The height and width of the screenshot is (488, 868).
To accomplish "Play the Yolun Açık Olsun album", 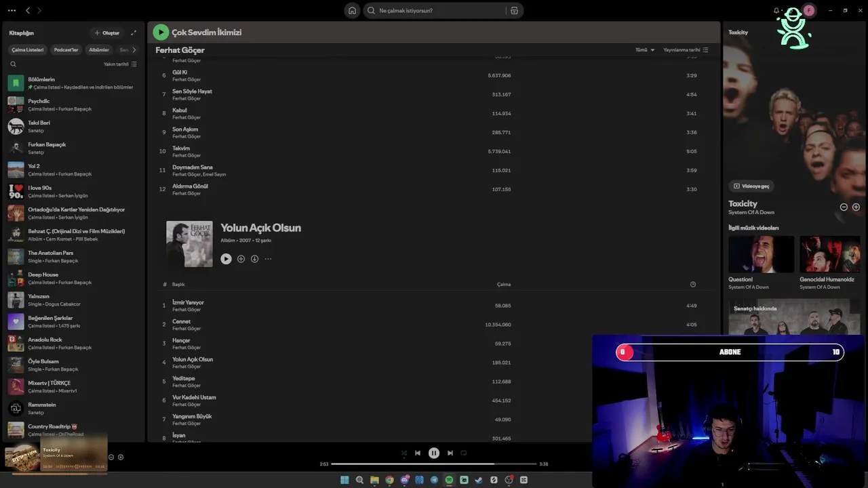I will tap(226, 259).
